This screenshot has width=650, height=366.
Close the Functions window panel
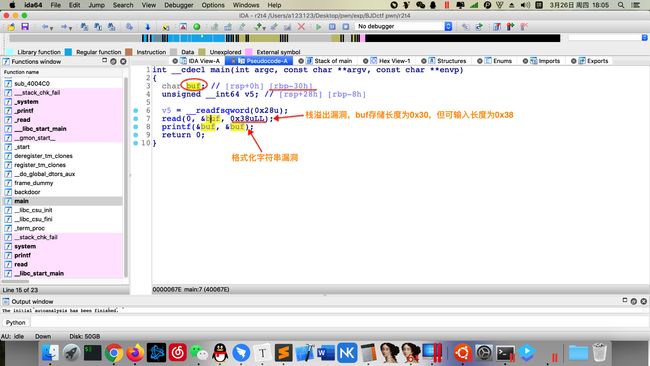(x=123, y=61)
